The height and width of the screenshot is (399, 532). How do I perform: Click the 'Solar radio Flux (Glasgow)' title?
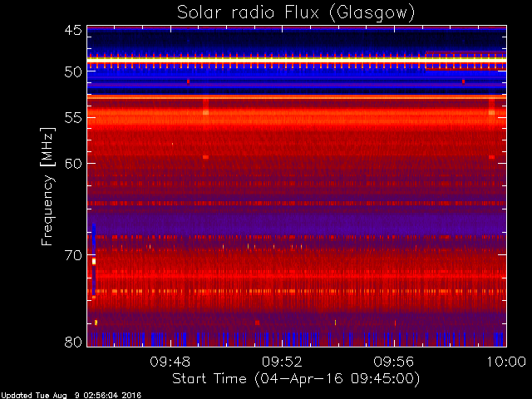pos(296,13)
